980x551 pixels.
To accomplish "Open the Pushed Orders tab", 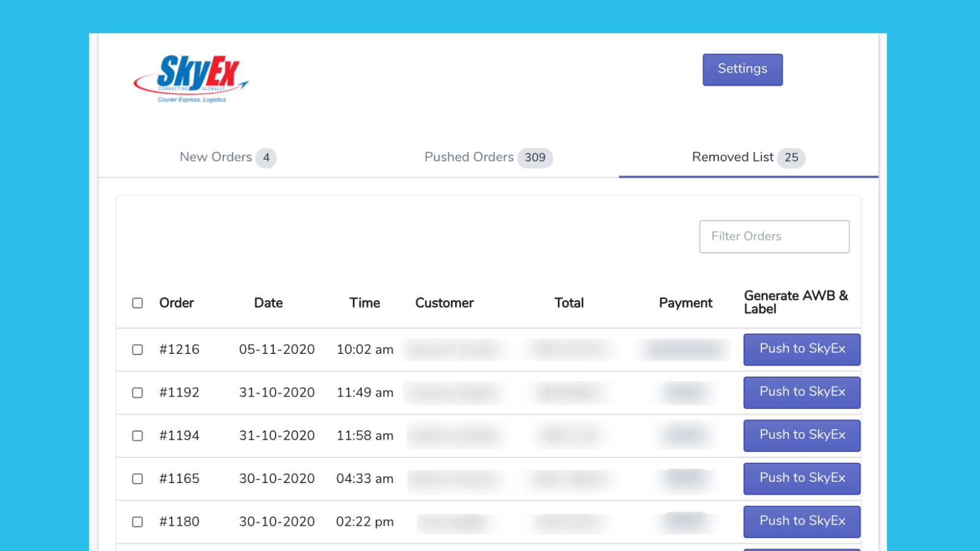I will (469, 157).
